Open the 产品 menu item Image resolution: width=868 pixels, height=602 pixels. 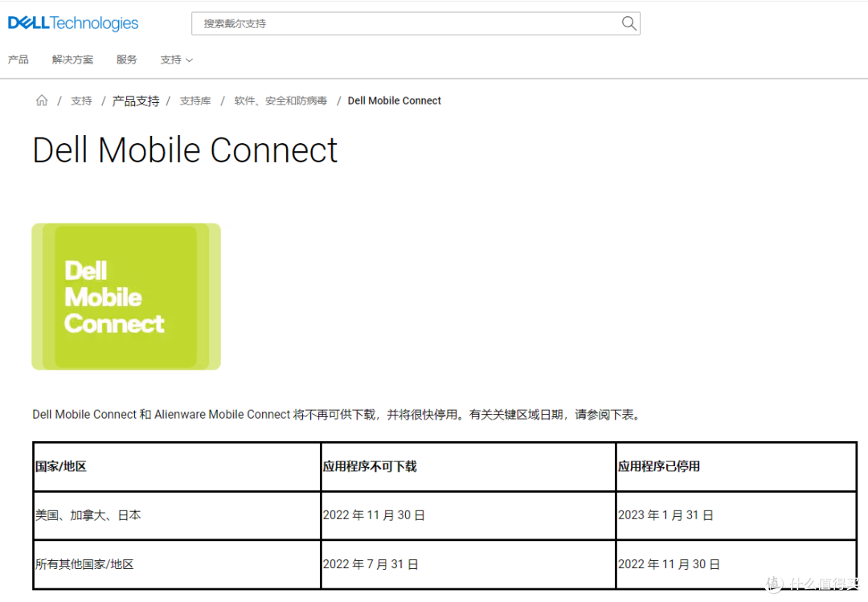point(18,59)
